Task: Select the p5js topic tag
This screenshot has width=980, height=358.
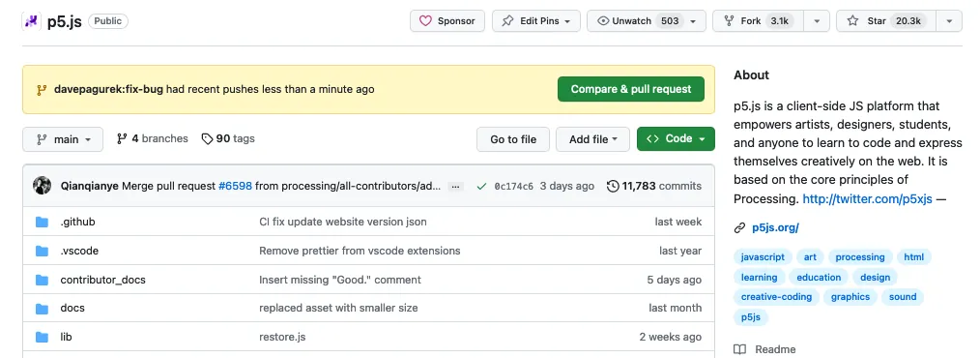Action: click(751, 316)
